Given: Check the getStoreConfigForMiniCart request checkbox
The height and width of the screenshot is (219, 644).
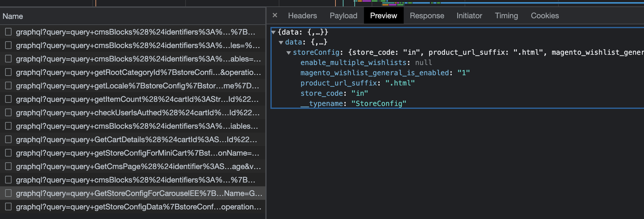Looking at the screenshot, I should [8, 153].
